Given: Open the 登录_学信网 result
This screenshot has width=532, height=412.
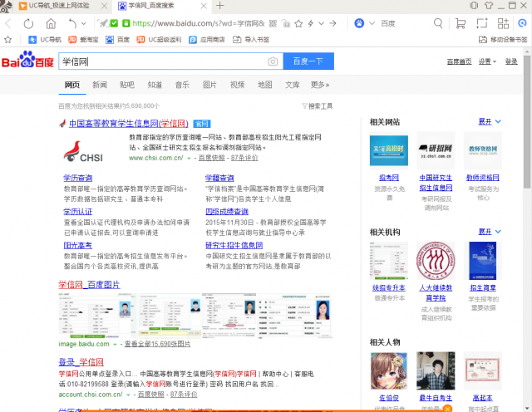Looking at the screenshot, I should tap(81, 362).
